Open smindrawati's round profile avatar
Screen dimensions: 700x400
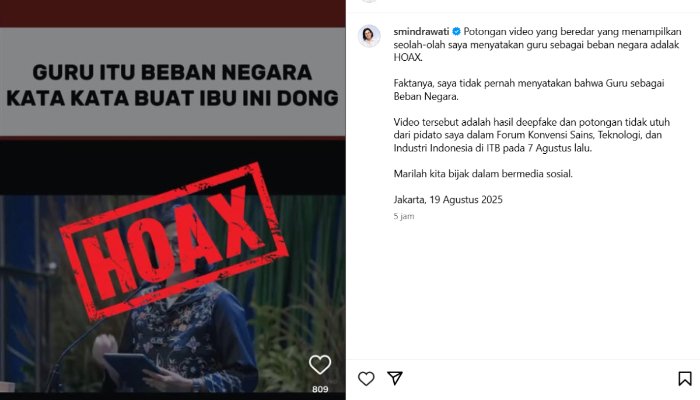point(369,36)
